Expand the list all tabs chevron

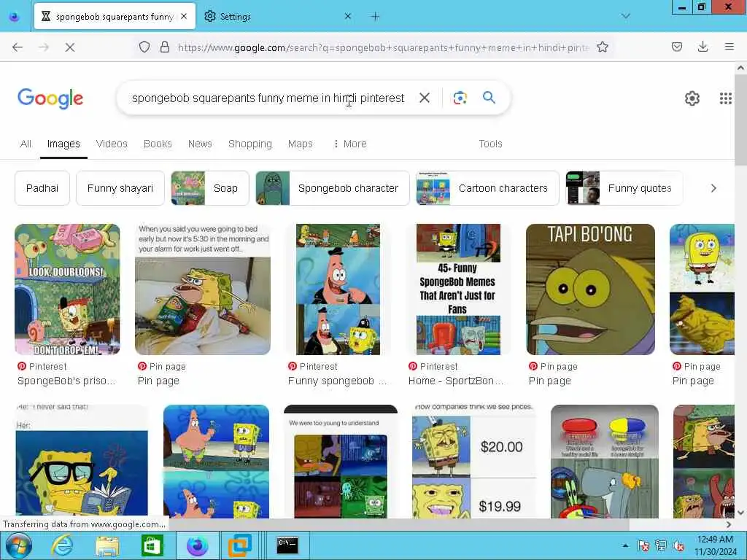click(x=625, y=16)
